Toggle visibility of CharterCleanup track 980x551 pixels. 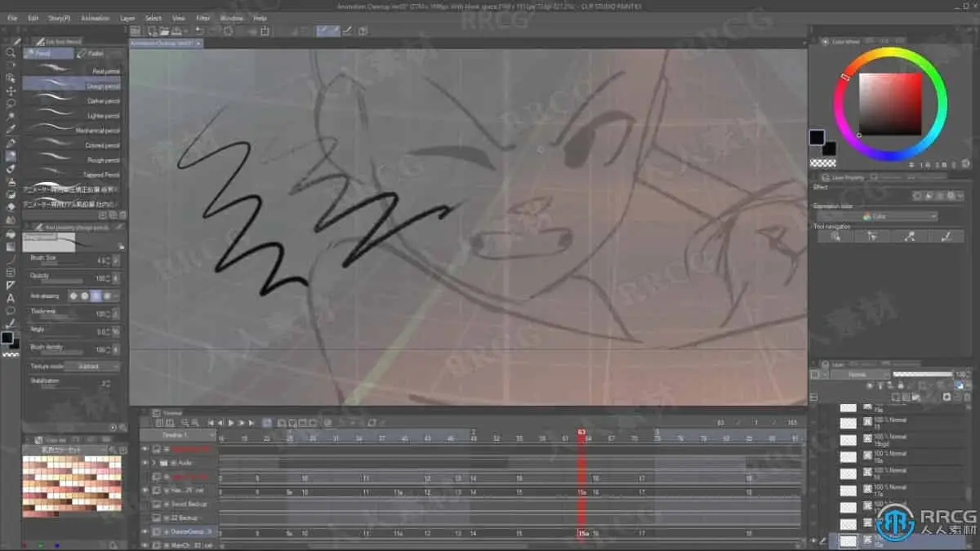145,531
